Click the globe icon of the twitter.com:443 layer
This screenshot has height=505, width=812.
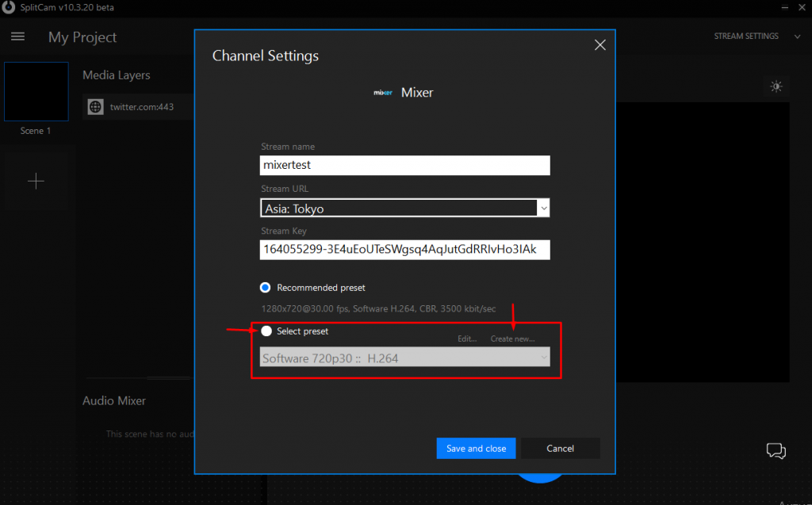pyautogui.click(x=95, y=107)
